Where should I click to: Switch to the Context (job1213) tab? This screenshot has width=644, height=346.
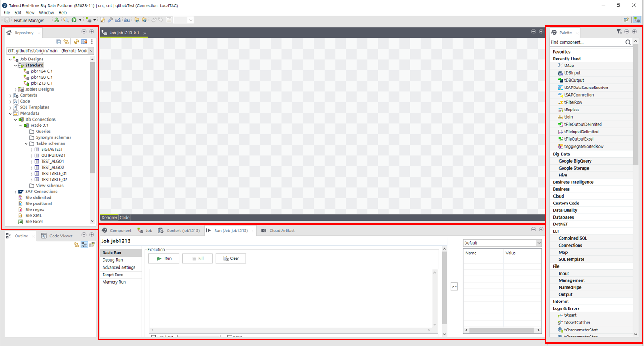179,231
